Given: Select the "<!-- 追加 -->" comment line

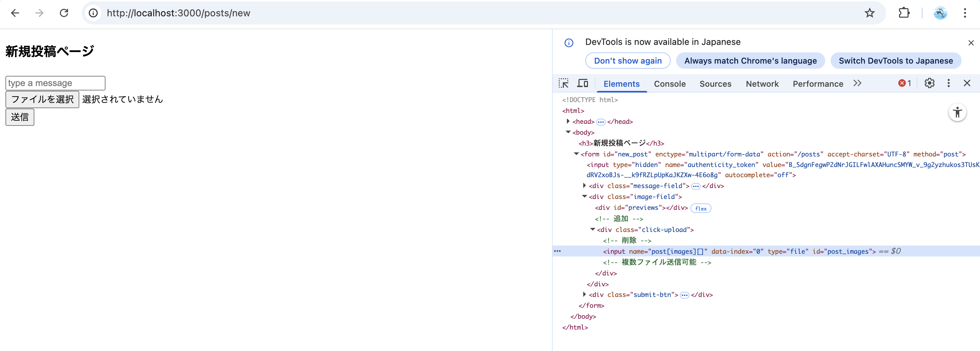Looking at the screenshot, I should coord(619,219).
